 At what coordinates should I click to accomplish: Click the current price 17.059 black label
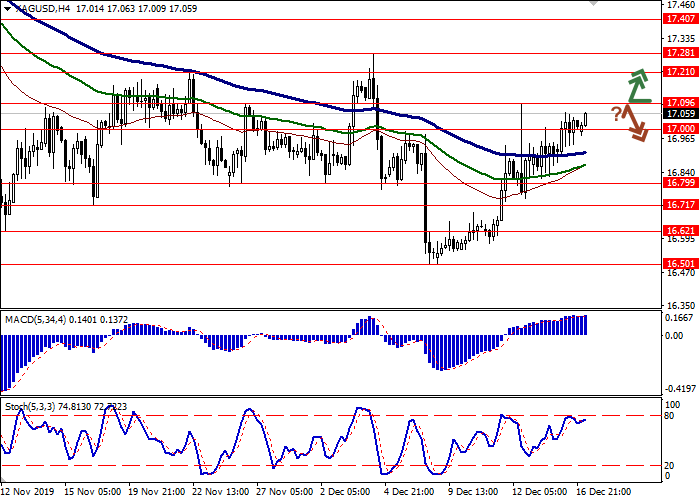[x=680, y=114]
